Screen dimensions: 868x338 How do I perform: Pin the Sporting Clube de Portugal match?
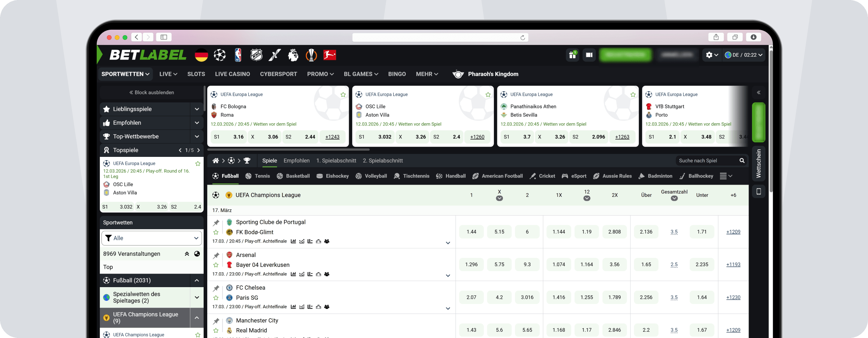(x=216, y=223)
